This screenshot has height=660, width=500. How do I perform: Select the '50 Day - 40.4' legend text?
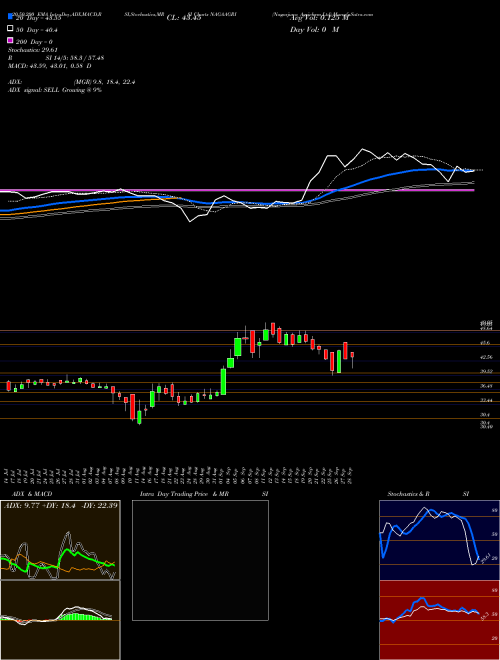tap(37, 30)
